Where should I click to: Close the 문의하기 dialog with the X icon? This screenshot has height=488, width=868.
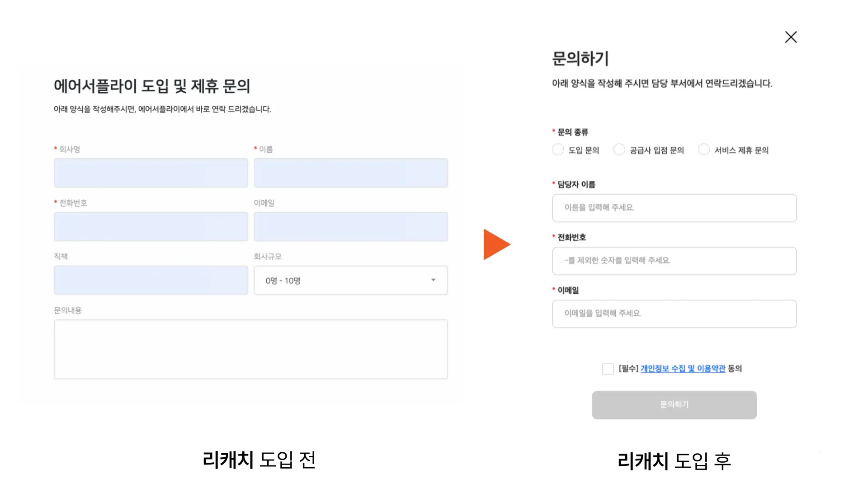(x=791, y=37)
